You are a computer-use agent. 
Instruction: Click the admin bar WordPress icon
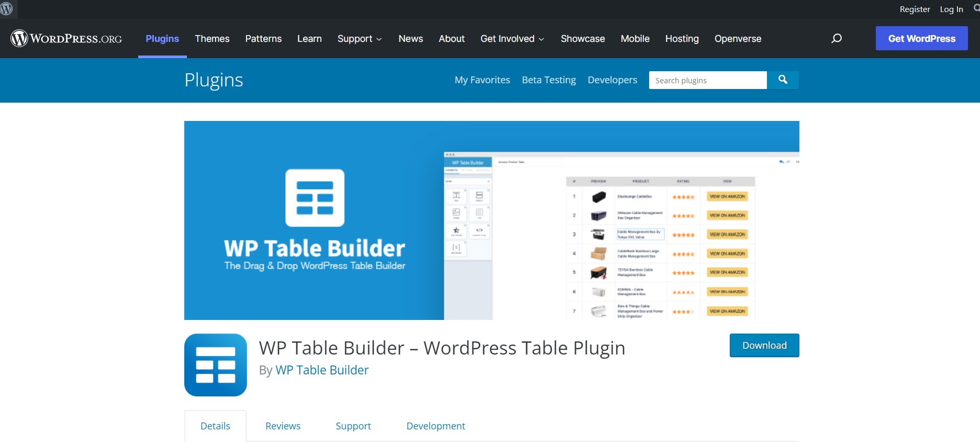[x=7, y=9]
